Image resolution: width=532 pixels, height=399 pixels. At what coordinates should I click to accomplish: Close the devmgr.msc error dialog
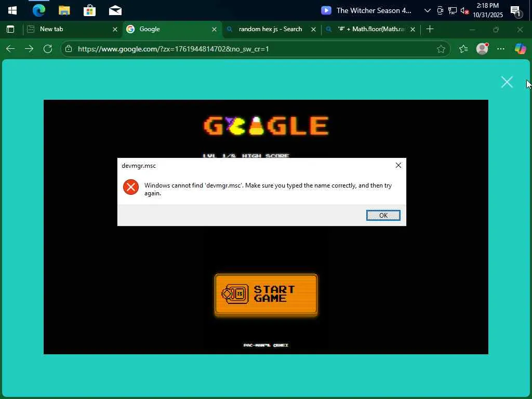pyautogui.click(x=398, y=165)
